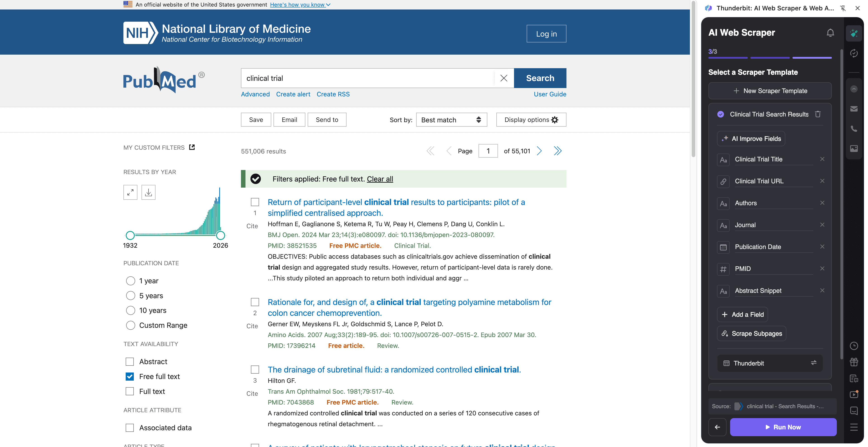
Task: Select the 5 years publication date filter
Action: pyautogui.click(x=130, y=295)
